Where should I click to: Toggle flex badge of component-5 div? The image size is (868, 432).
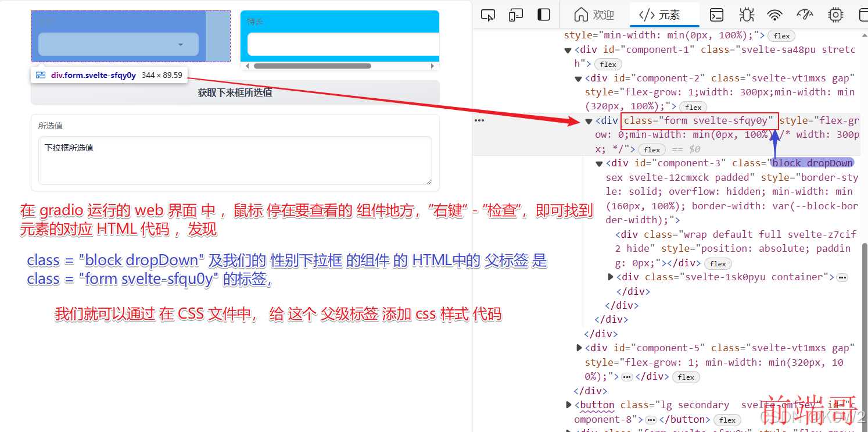point(686,377)
